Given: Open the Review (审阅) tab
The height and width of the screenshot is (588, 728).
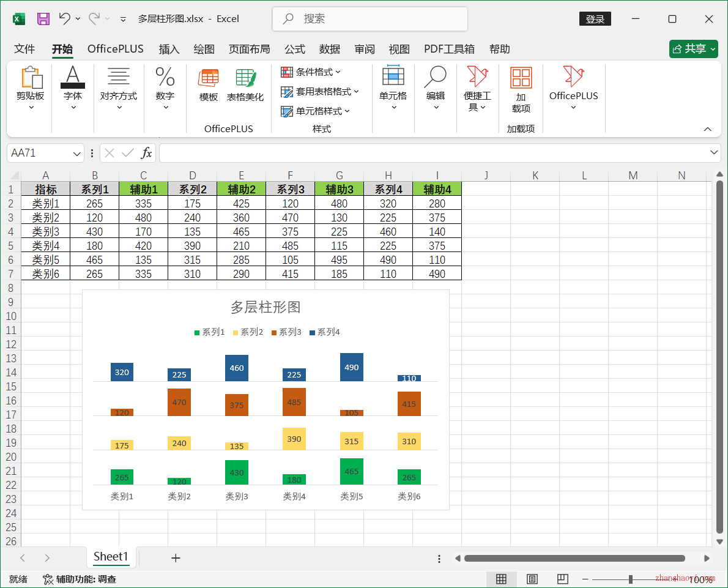Looking at the screenshot, I should [x=365, y=49].
